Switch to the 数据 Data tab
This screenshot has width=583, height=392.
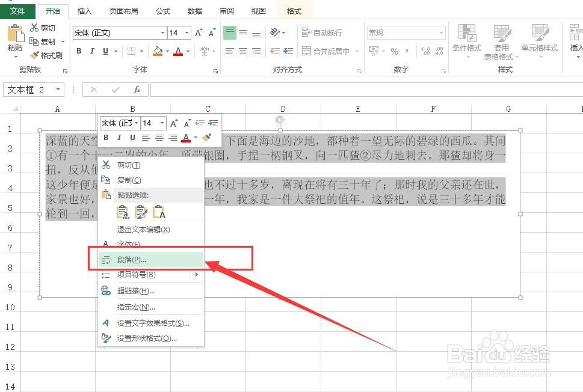[x=195, y=11]
